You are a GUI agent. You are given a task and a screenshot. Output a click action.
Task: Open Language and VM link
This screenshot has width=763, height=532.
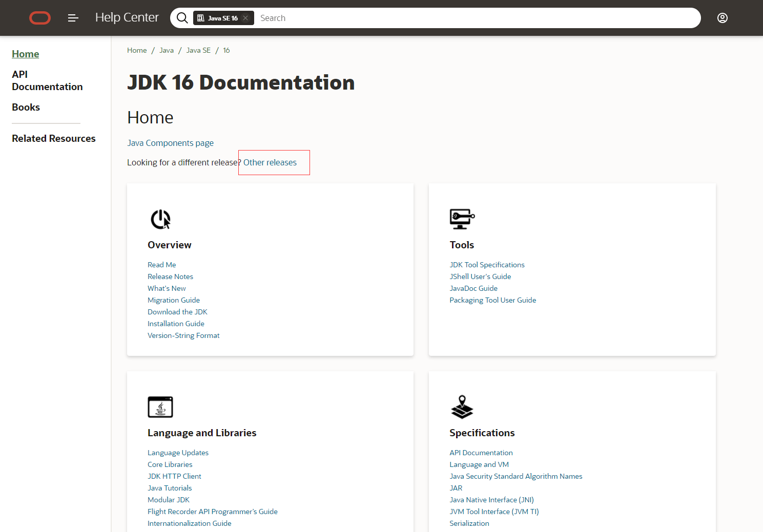pos(479,464)
